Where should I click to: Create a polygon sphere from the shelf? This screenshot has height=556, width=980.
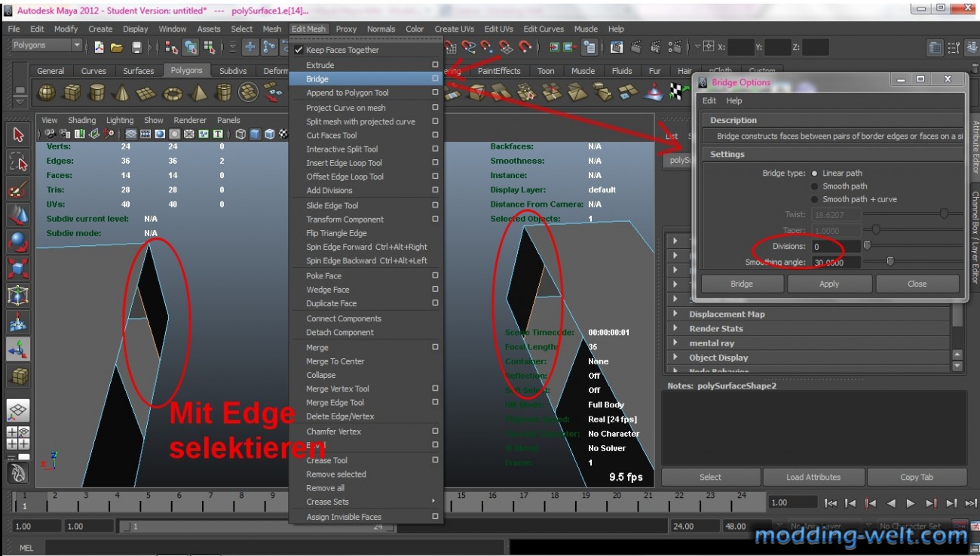[x=47, y=93]
